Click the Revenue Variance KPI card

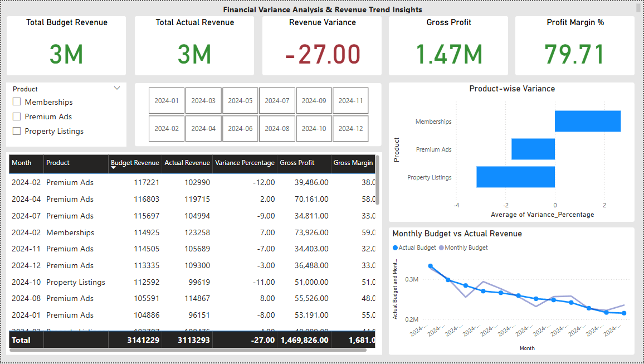pyautogui.click(x=321, y=45)
